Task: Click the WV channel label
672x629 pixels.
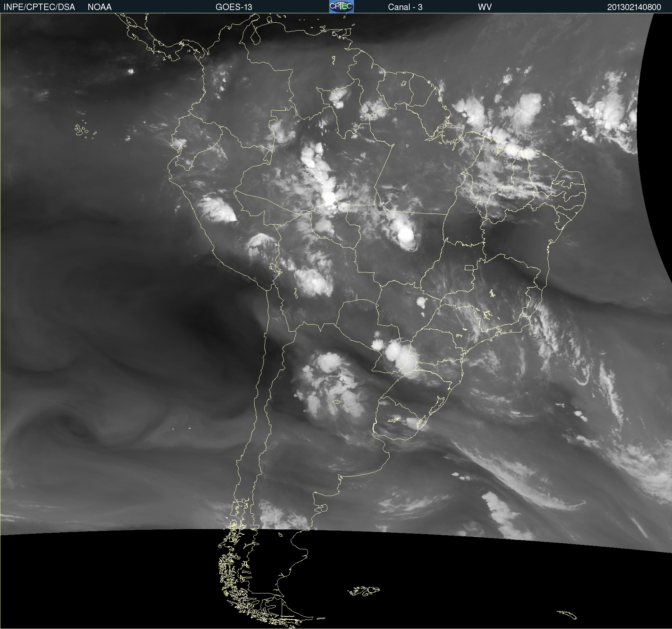Action: pos(485,7)
